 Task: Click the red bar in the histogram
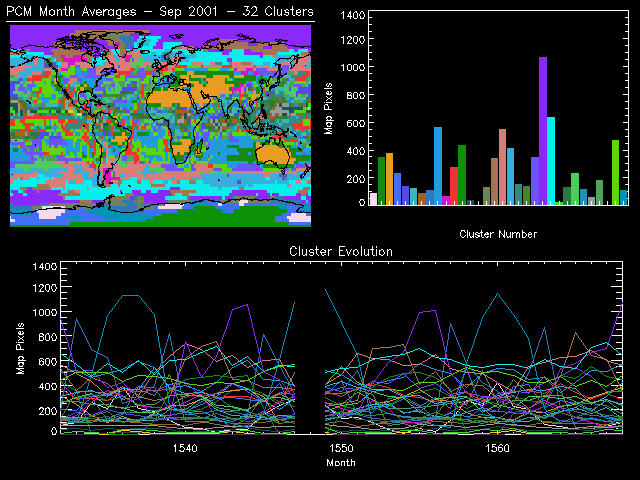(x=454, y=185)
